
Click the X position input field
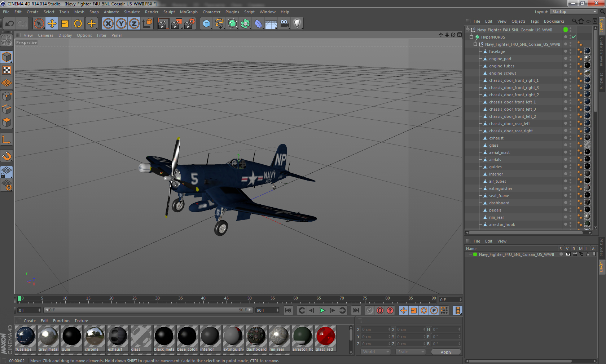[x=376, y=329]
